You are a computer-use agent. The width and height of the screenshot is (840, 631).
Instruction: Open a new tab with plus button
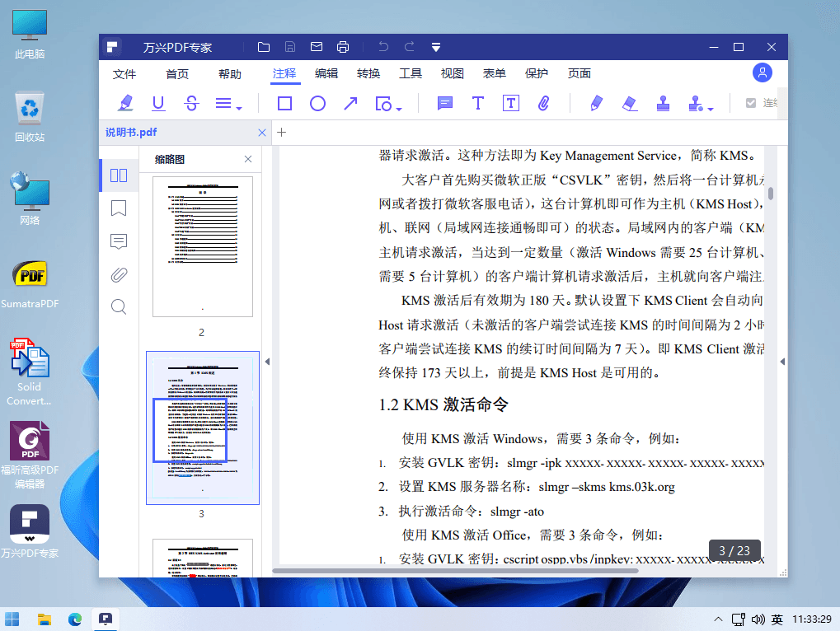(x=282, y=132)
